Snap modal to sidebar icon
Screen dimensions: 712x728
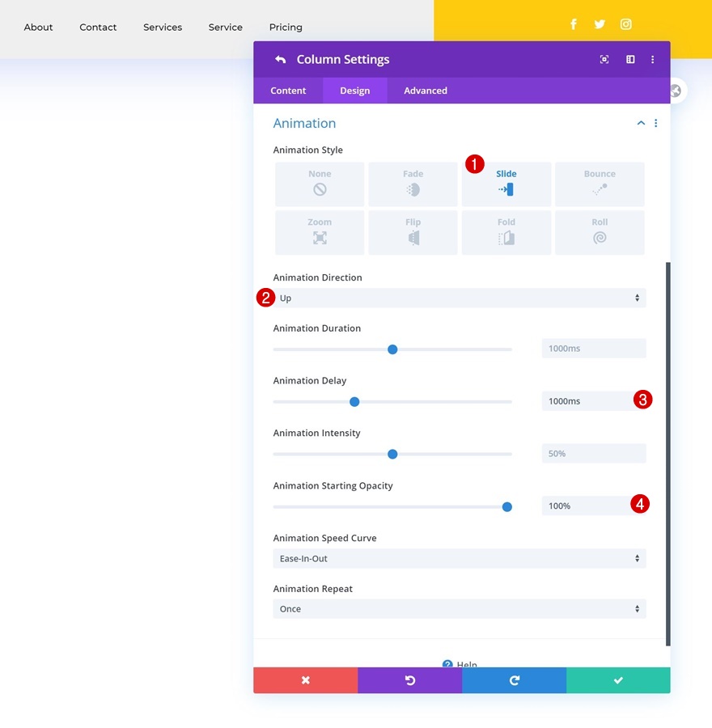tap(630, 59)
